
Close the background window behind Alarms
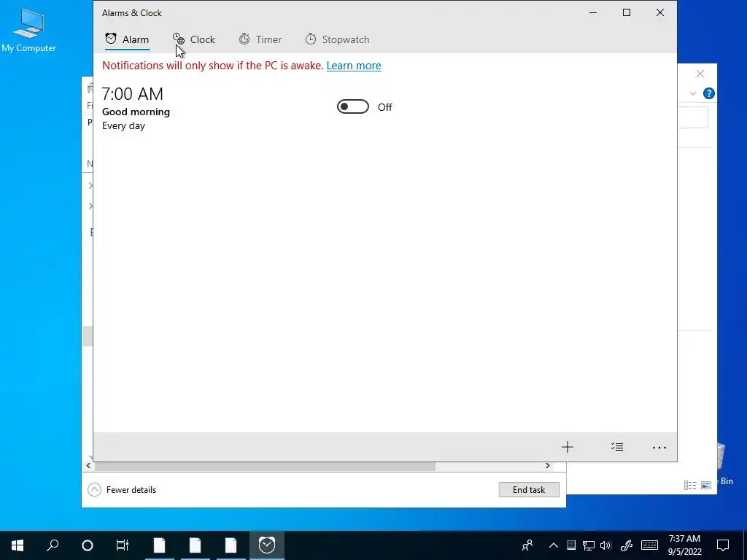coord(700,74)
